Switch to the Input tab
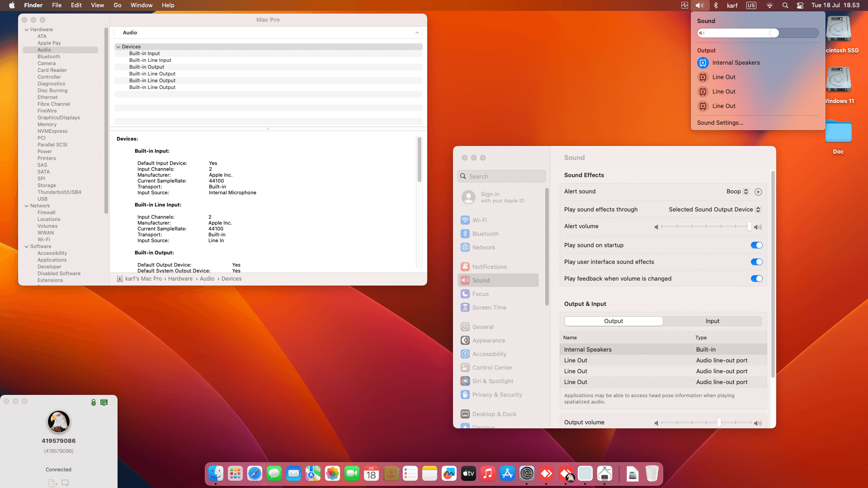 click(x=712, y=321)
